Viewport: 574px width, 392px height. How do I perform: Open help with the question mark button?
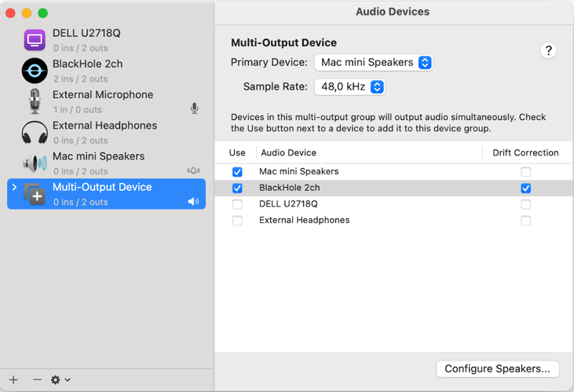pos(548,50)
